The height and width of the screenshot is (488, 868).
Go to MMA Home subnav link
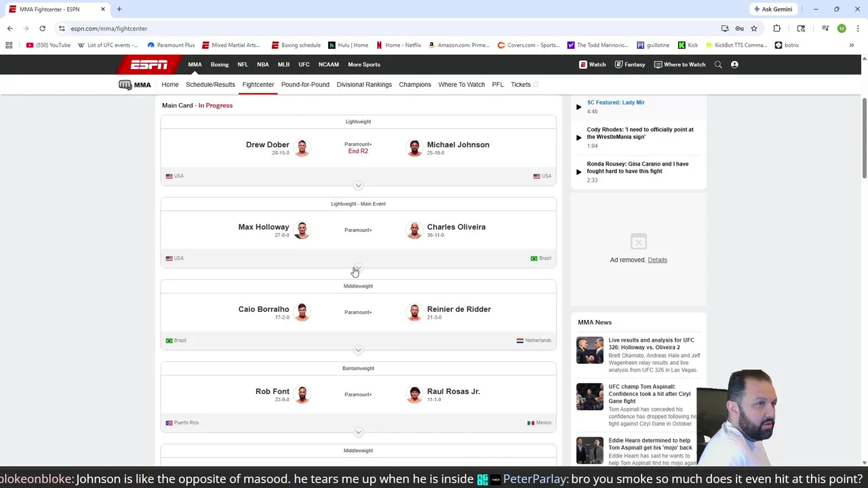[x=170, y=85]
